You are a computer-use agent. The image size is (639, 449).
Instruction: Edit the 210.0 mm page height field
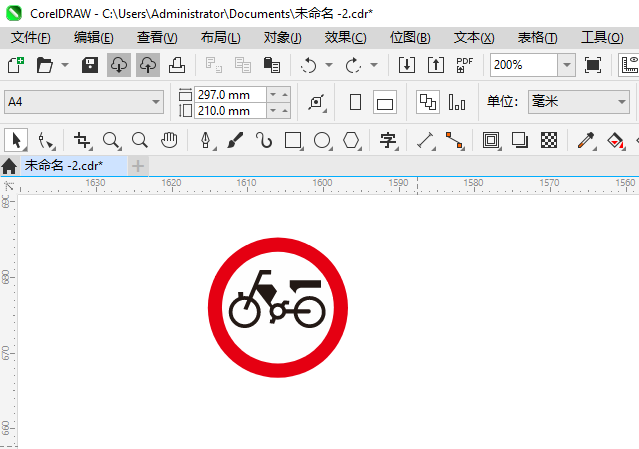pyautogui.click(x=230, y=110)
